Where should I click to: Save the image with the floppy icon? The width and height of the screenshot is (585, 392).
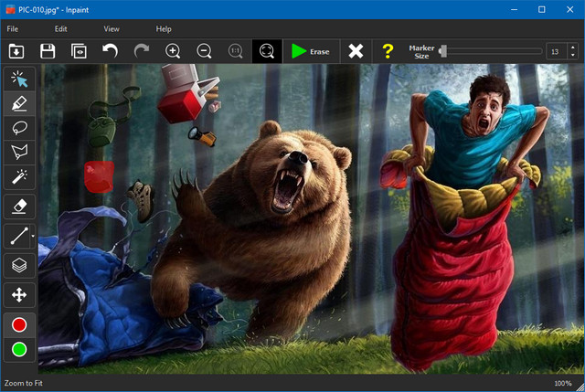tap(47, 51)
